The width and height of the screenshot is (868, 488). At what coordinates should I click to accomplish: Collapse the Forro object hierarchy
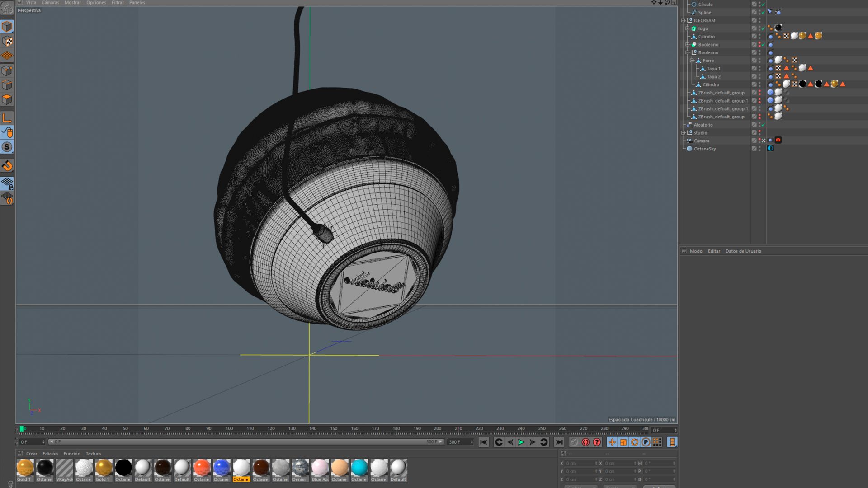pyautogui.click(x=692, y=61)
